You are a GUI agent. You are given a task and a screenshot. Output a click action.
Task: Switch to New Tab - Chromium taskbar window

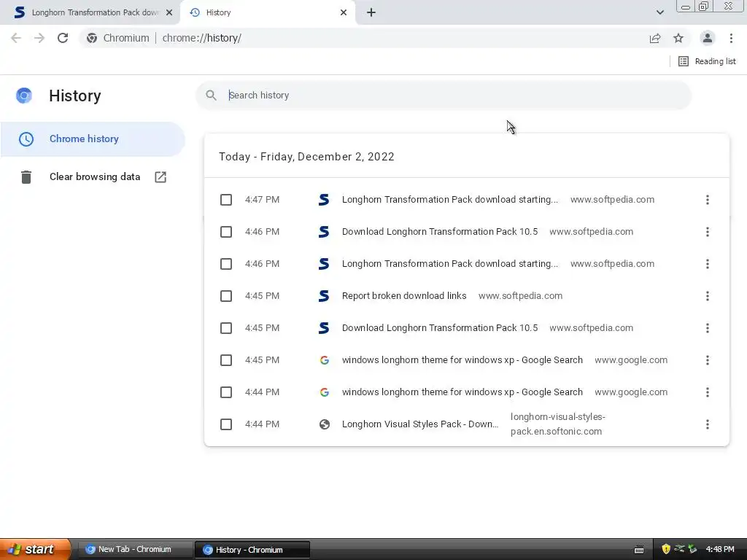point(134,550)
